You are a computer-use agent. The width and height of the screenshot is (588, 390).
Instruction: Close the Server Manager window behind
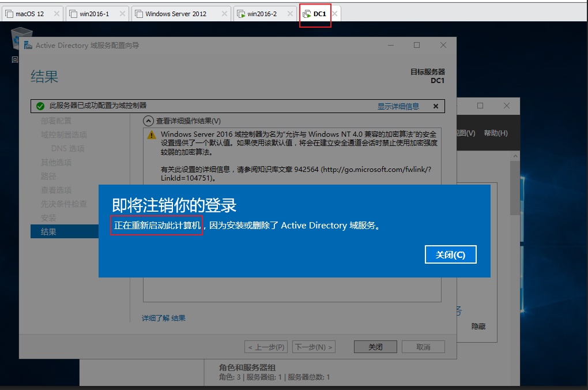click(507, 106)
